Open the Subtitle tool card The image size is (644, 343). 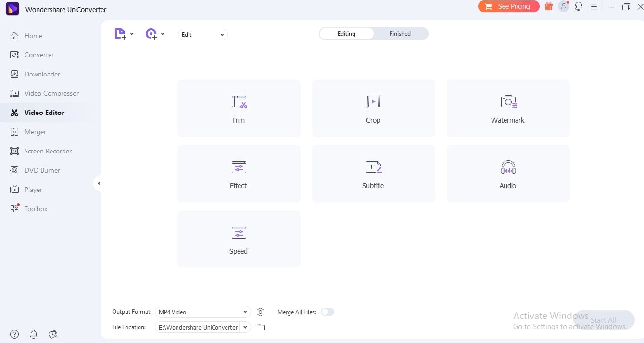[x=374, y=174]
